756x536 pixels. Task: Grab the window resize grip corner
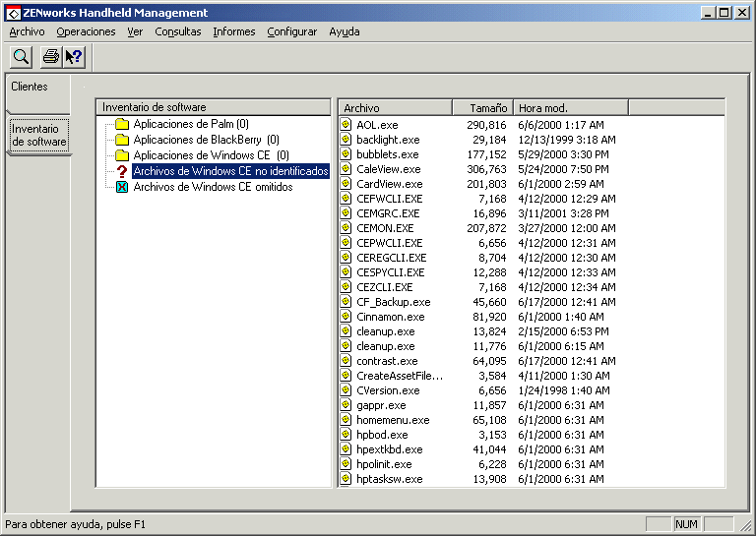(x=745, y=525)
